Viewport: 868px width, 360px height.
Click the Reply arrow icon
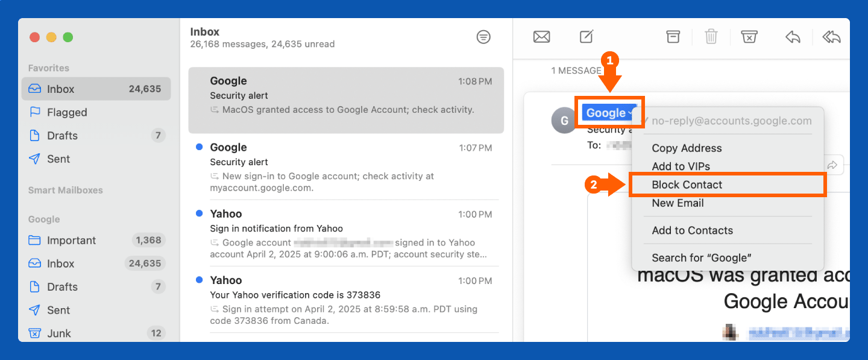(793, 37)
